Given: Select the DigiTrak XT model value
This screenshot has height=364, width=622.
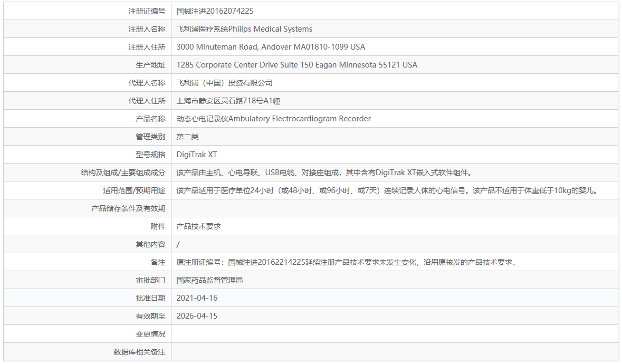Looking at the screenshot, I should pyautogui.click(x=197, y=155).
